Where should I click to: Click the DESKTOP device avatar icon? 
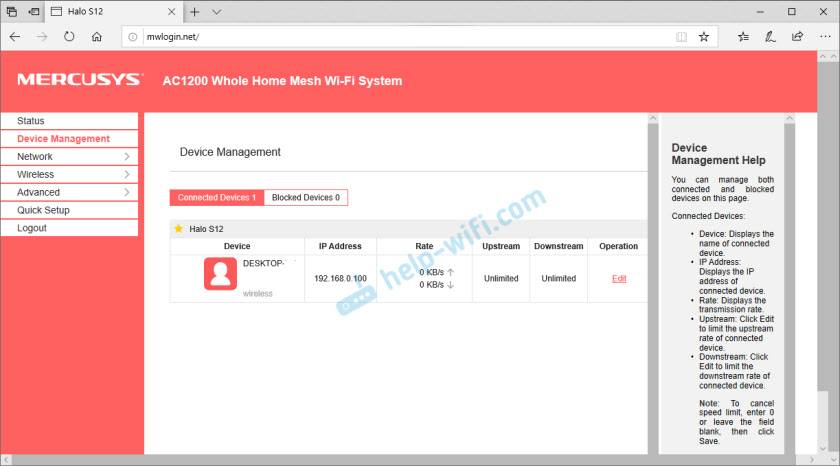click(x=220, y=274)
